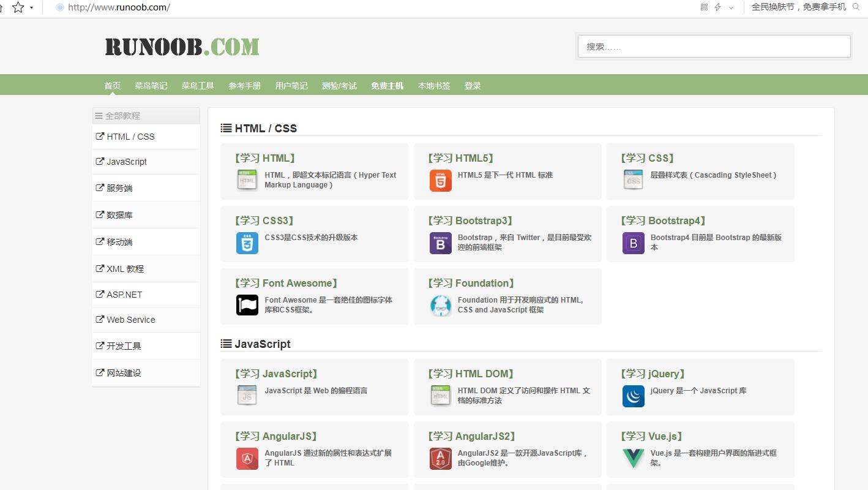Click the 搜索 search input box
Image resolution: width=868 pixels, height=490 pixels.
713,46
